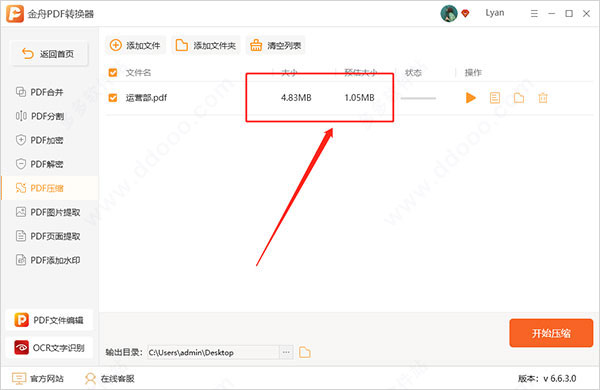Start compressing 运营部.pdf with play icon
Screen dimensions: 600x390
(471, 98)
